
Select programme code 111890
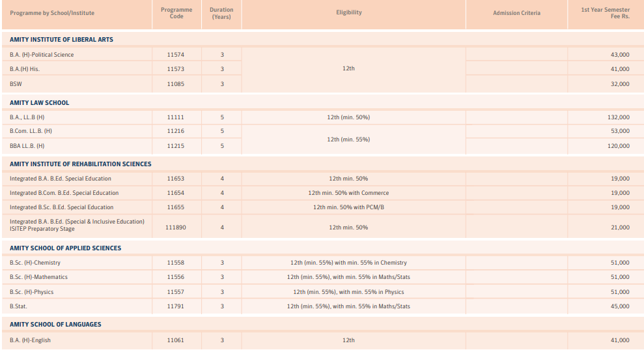[176, 227]
